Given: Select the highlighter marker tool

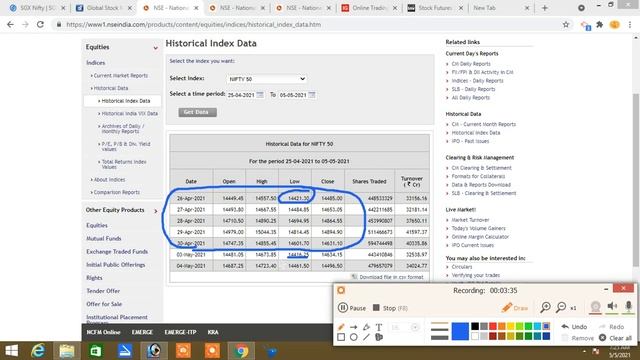Looking at the screenshot, I should [366, 327].
